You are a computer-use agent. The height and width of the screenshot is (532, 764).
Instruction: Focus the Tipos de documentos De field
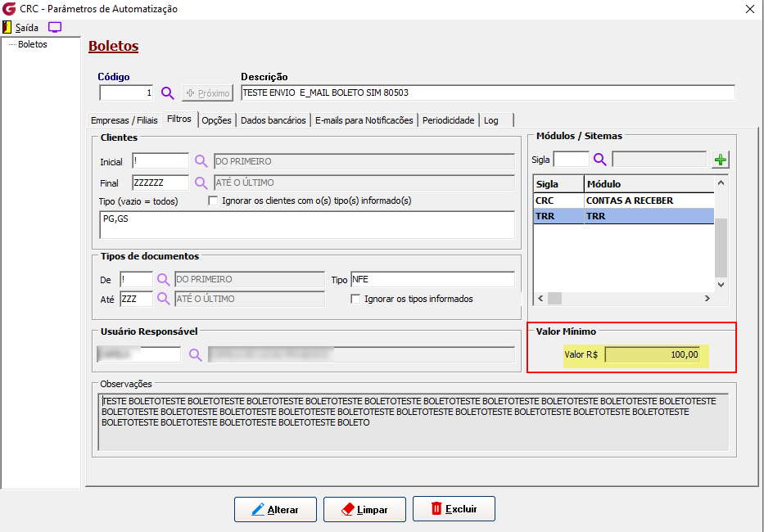137,280
